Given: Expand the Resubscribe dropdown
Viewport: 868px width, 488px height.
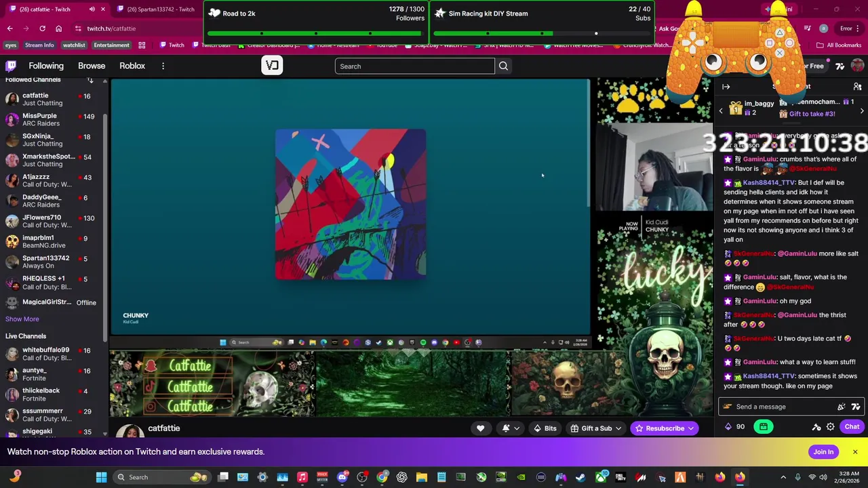Looking at the screenshot, I should (691, 428).
